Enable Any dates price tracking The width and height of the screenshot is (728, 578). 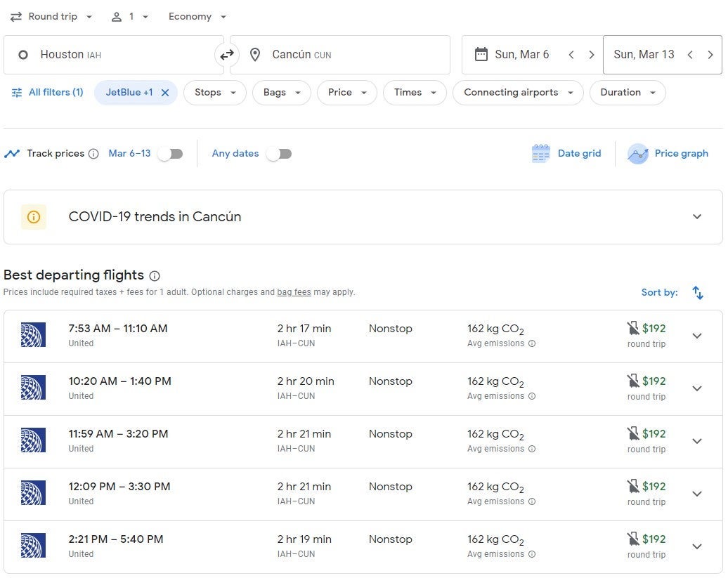(278, 154)
